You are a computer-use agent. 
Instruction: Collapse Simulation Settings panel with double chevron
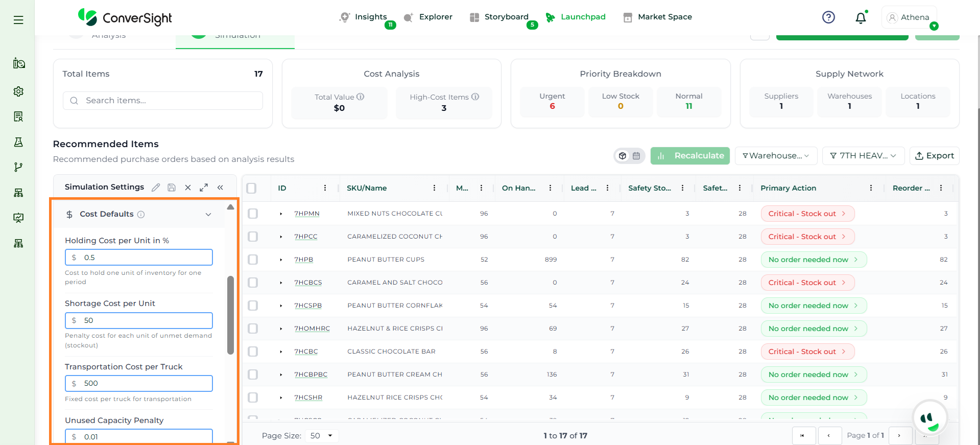220,188
